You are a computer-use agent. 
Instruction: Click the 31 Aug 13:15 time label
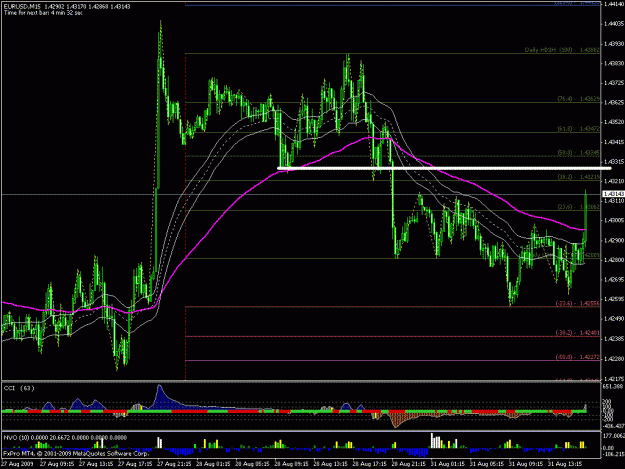tap(564, 464)
